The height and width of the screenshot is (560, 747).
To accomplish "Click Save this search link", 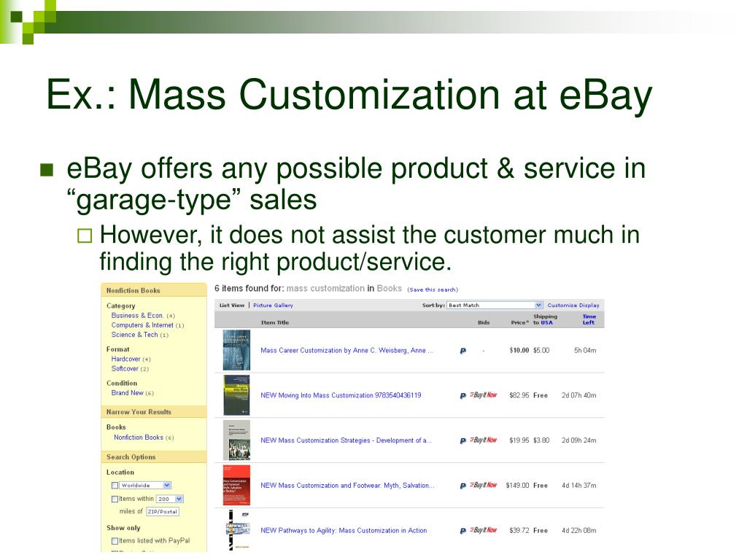I will [x=433, y=290].
